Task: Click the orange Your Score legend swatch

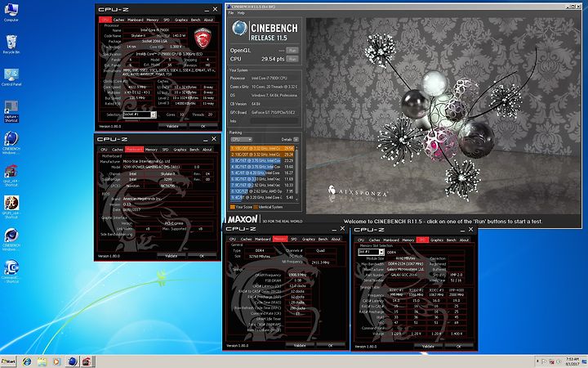Action: click(233, 207)
